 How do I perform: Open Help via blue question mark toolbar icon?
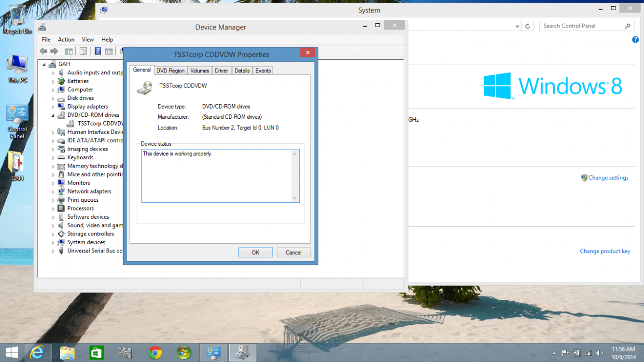pyautogui.click(x=98, y=51)
